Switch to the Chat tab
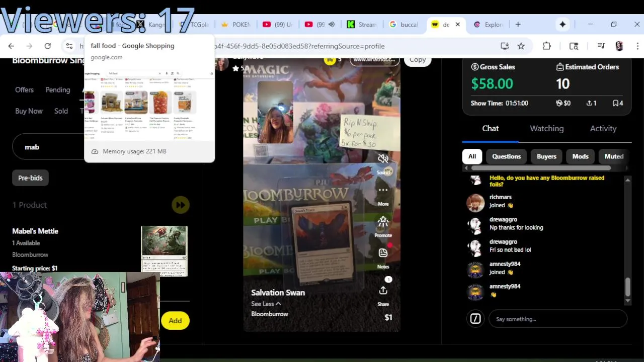 [491, 129]
